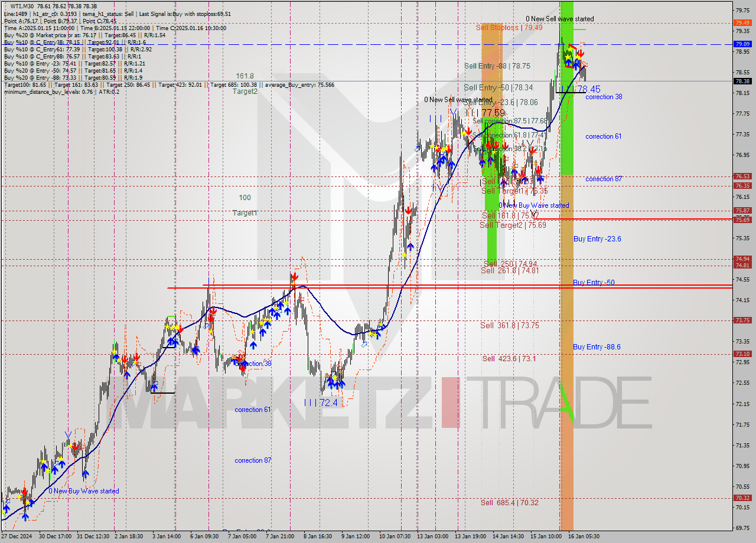Image resolution: width=756 pixels, height=543 pixels.
Task: Select the 'Sell 261.8 | 74.81' label
Action: pyautogui.click(x=510, y=270)
